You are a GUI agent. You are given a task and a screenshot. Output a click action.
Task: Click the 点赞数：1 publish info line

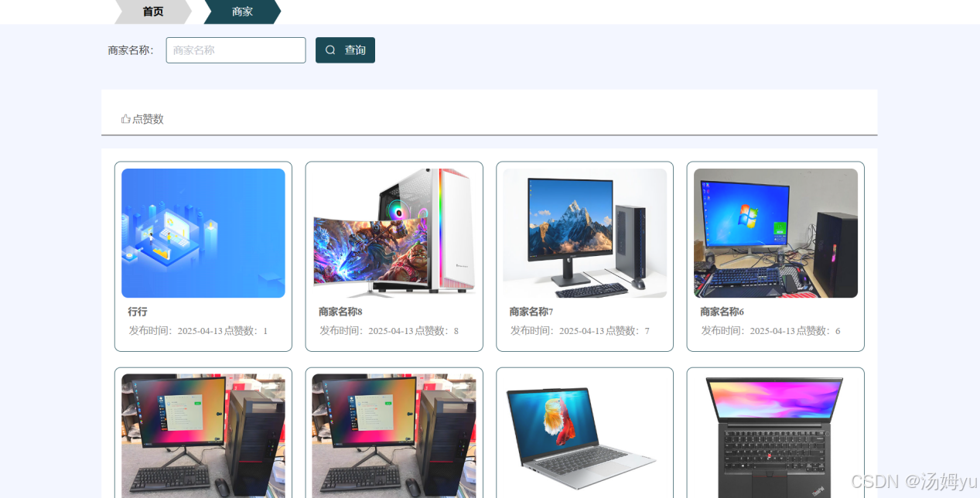coord(198,331)
